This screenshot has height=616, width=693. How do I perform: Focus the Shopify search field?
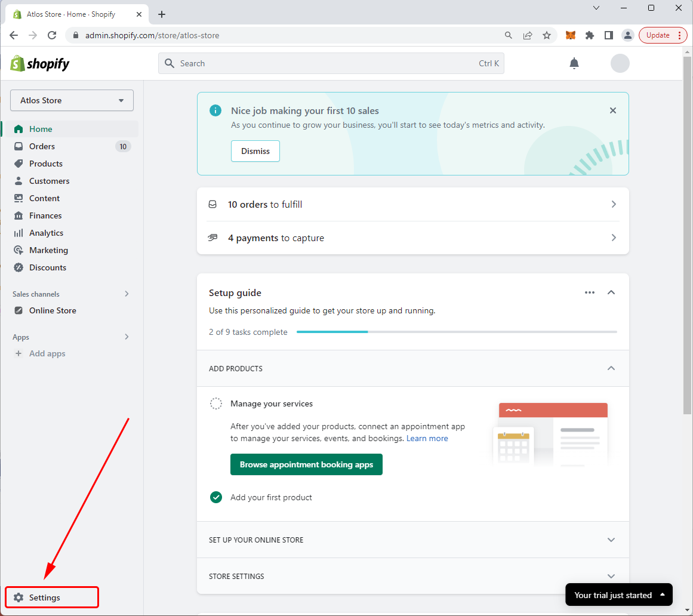coord(331,63)
